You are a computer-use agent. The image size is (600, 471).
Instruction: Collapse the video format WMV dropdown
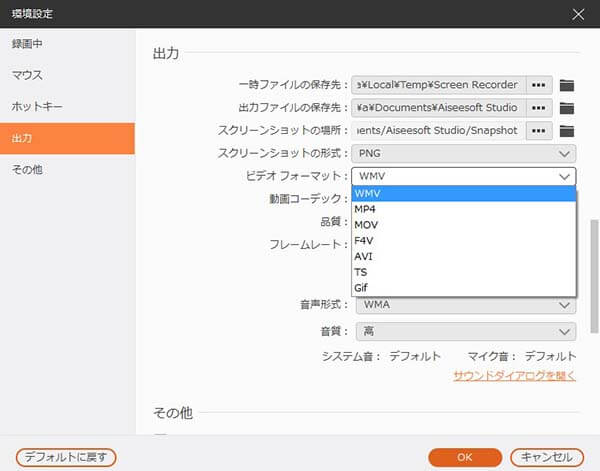coord(463,176)
